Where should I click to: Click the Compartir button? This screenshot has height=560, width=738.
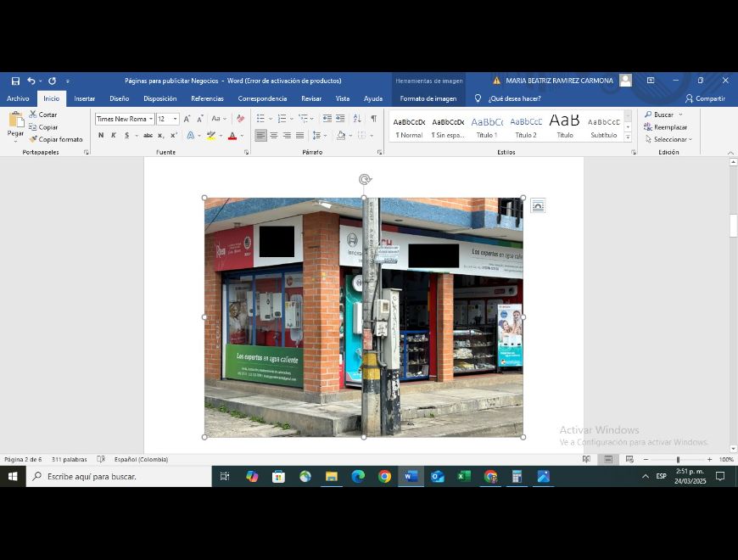click(x=705, y=98)
